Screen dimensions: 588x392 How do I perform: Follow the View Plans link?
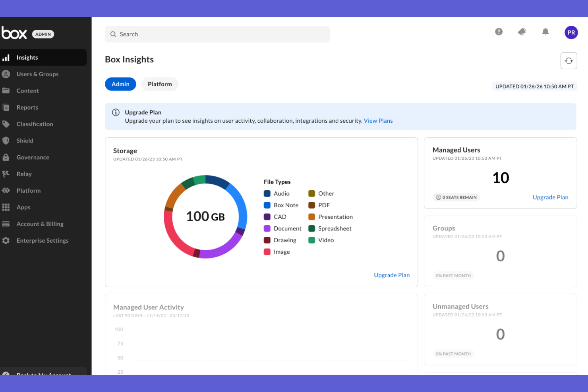(x=378, y=121)
